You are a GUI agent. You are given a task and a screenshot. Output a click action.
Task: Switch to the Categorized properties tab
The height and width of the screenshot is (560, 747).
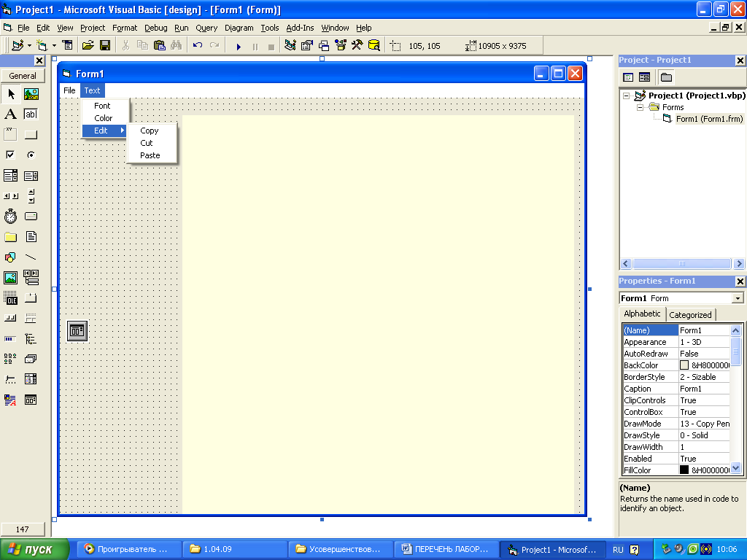point(690,315)
